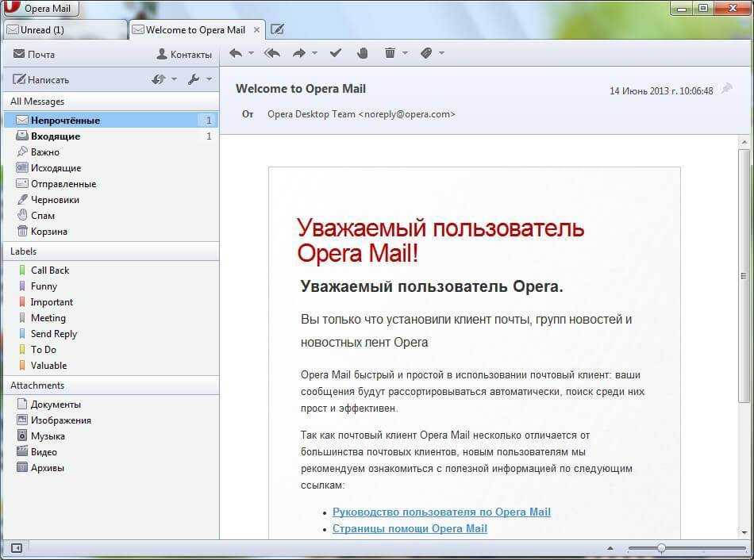The height and width of the screenshot is (560, 754).
Task: Open Страницы помощи Opera Mail link
Action: click(410, 529)
